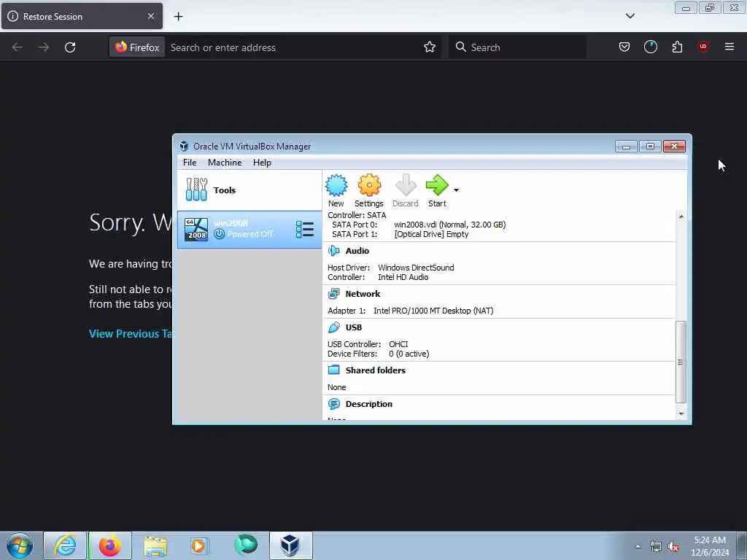Click the VirtualBox taskbar icon
The height and width of the screenshot is (560, 747).
tap(290, 545)
